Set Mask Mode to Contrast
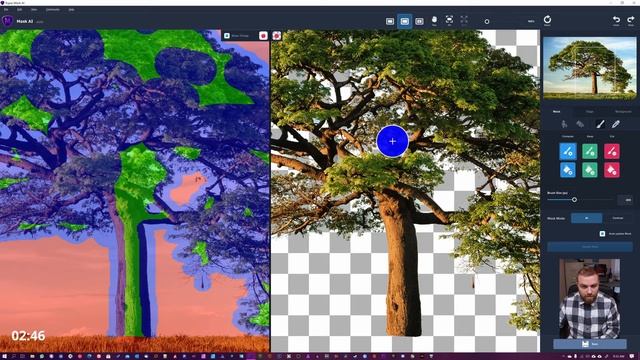Viewport: 640px width, 360px height. pyautogui.click(x=618, y=218)
